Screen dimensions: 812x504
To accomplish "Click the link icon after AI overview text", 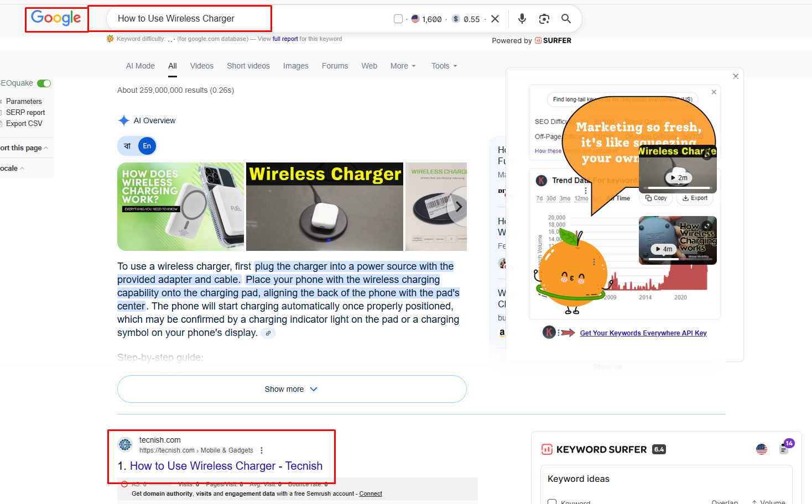I will point(268,333).
